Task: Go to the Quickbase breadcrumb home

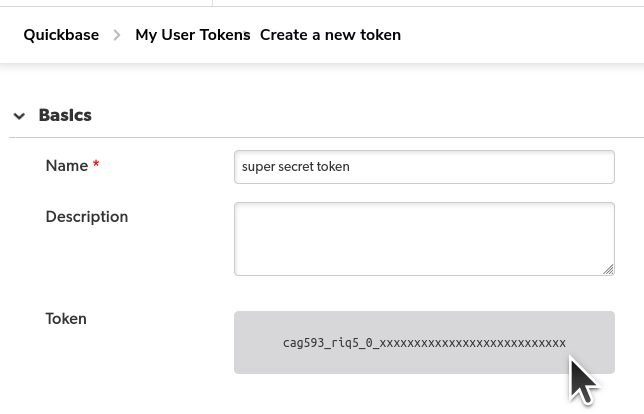Action: [61, 35]
